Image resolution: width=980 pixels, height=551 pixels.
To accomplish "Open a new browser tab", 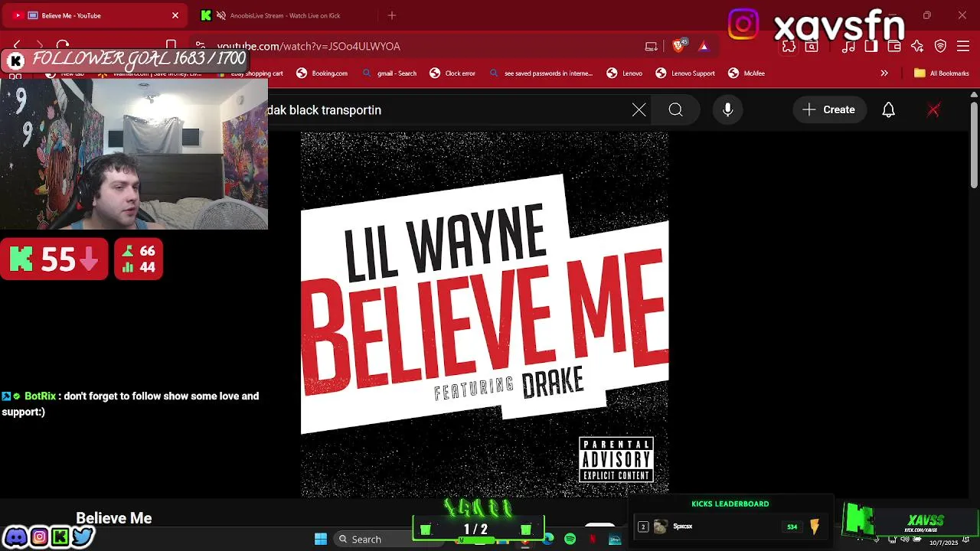I will (392, 15).
